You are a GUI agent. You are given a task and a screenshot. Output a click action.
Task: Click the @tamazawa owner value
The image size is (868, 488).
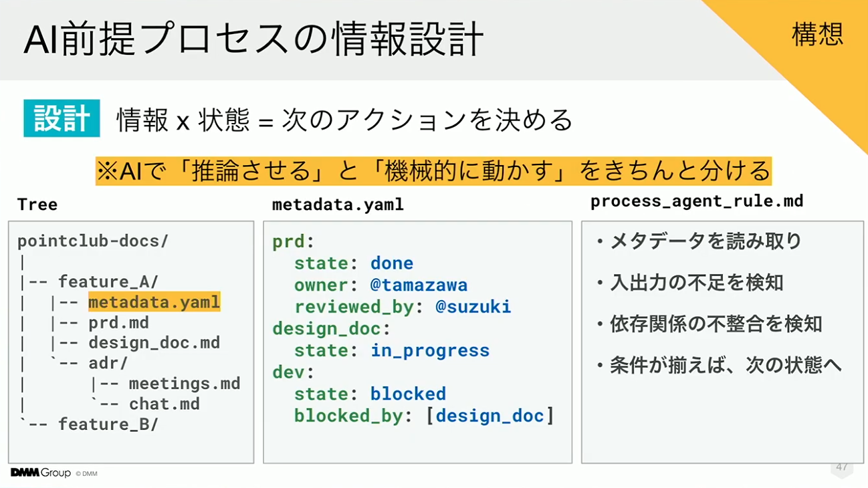[x=419, y=285]
